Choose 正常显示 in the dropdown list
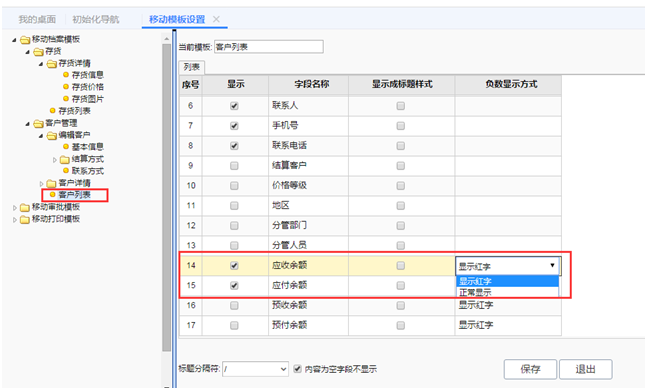647x390 pixels. tap(508, 292)
